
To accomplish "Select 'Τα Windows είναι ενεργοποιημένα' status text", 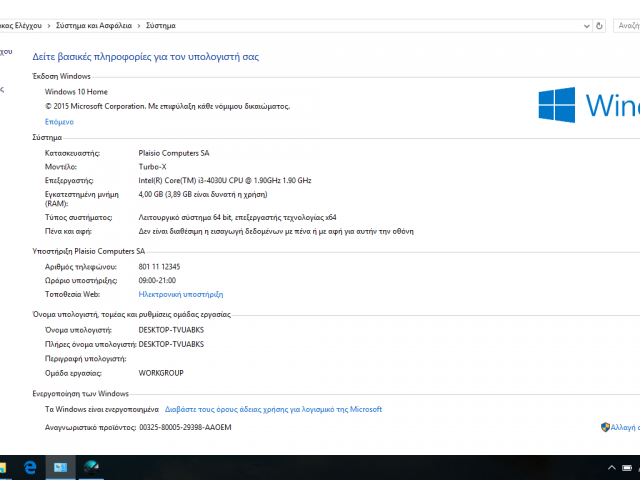I will (x=102, y=409).
